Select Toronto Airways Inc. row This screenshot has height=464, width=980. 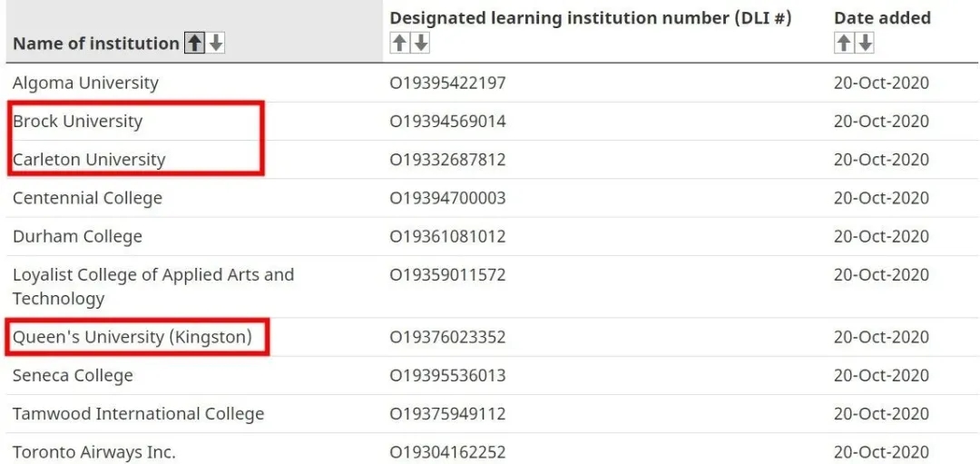491,451
